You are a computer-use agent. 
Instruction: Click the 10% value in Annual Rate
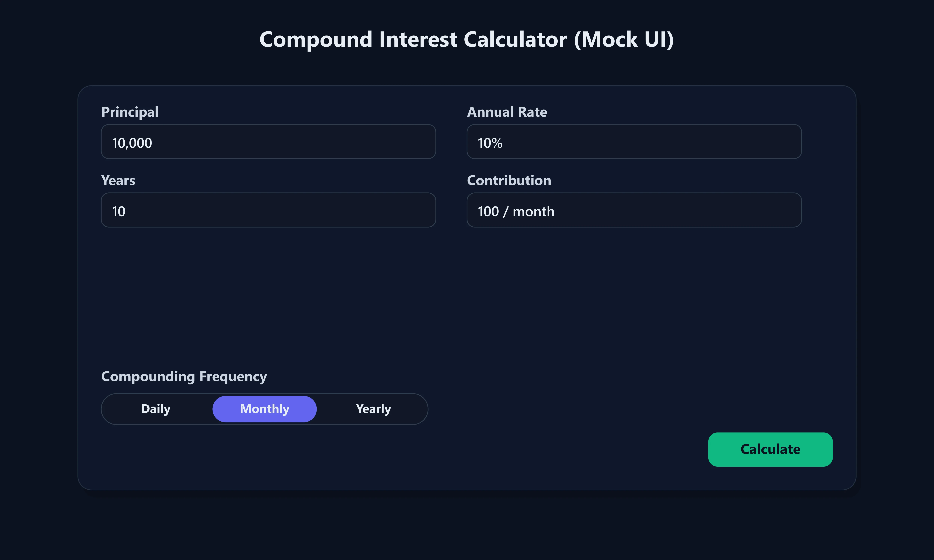tap(490, 142)
